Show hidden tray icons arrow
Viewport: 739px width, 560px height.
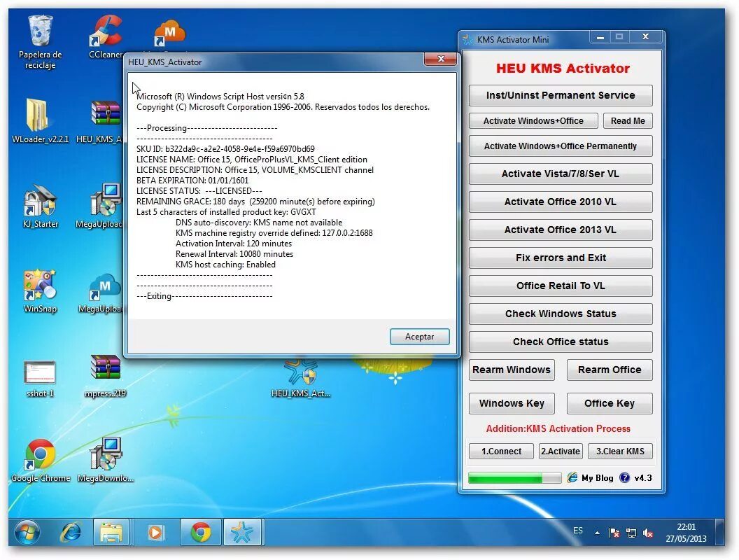tap(597, 533)
